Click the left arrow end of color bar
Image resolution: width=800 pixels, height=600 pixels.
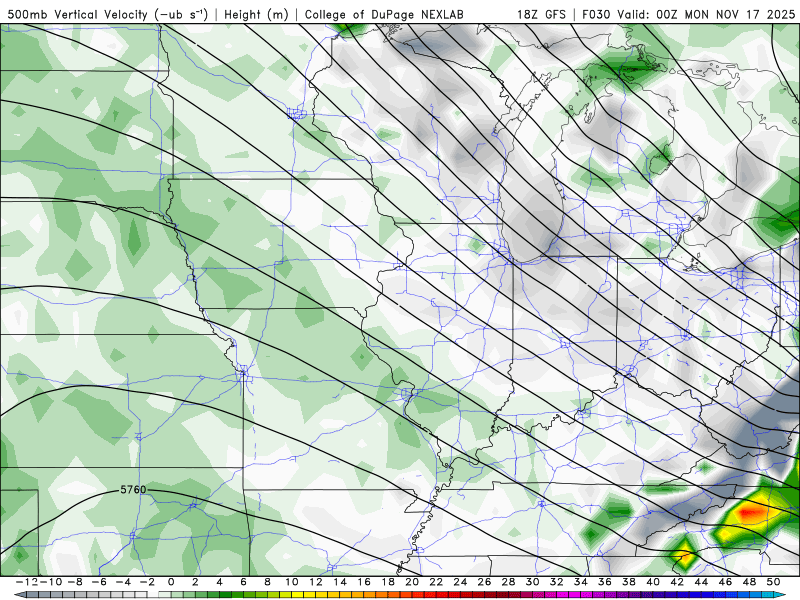19,595
